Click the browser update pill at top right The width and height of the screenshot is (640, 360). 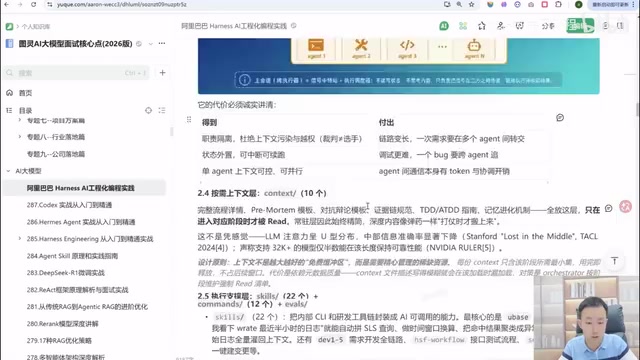click(610, 4)
